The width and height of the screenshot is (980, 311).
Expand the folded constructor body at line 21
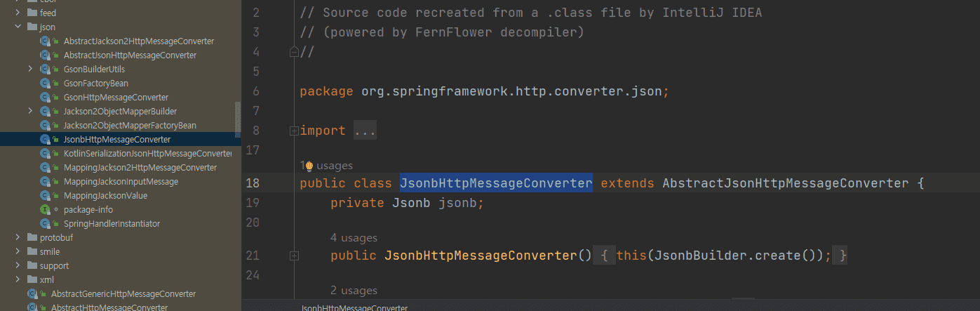pyautogui.click(x=294, y=256)
